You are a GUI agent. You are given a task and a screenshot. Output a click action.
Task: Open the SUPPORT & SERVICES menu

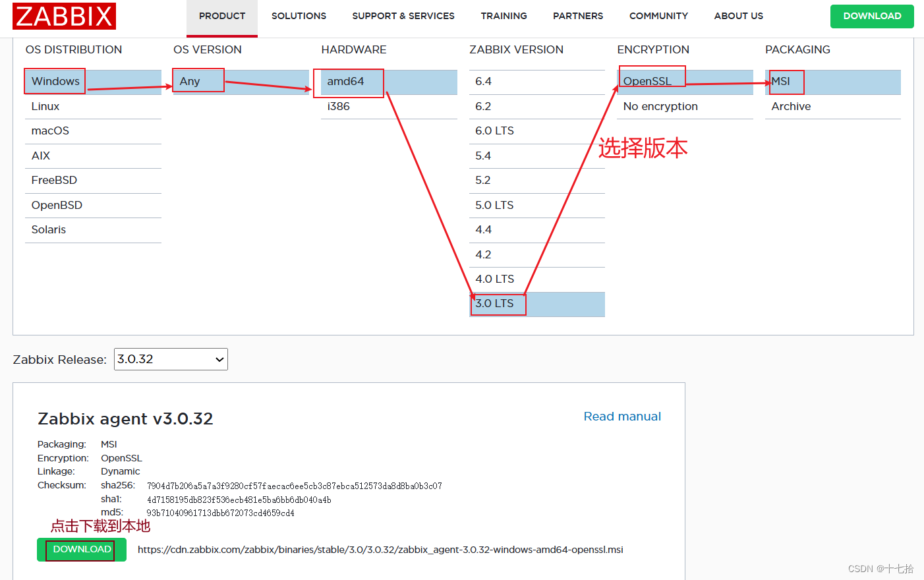coord(403,16)
